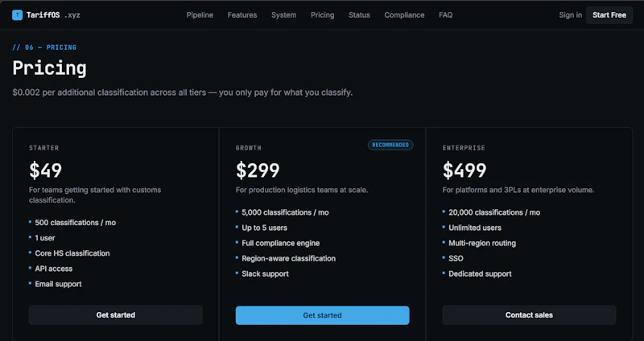Click 'For platforms and 3PLs at enterprise volume.'

point(518,190)
